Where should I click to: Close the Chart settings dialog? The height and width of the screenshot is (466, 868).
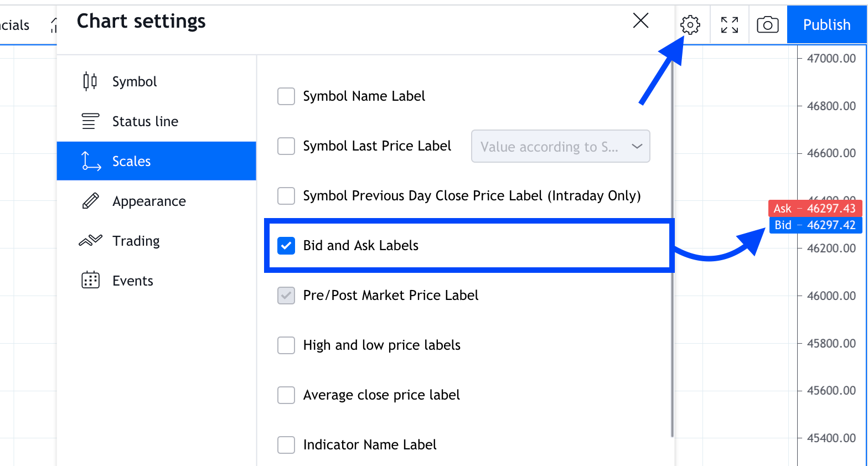(640, 21)
